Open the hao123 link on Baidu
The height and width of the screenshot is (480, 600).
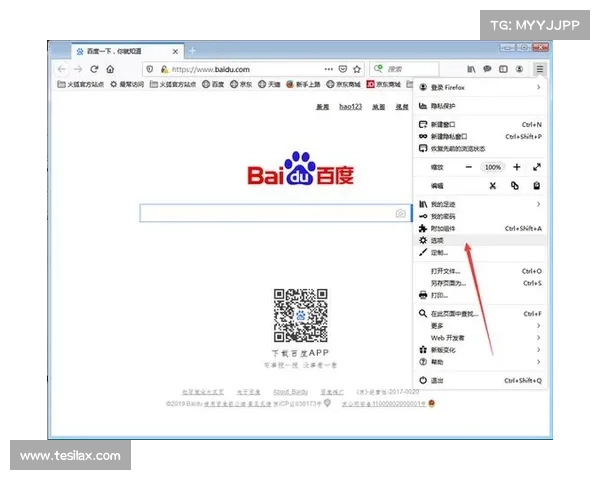[x=349, y=106]
